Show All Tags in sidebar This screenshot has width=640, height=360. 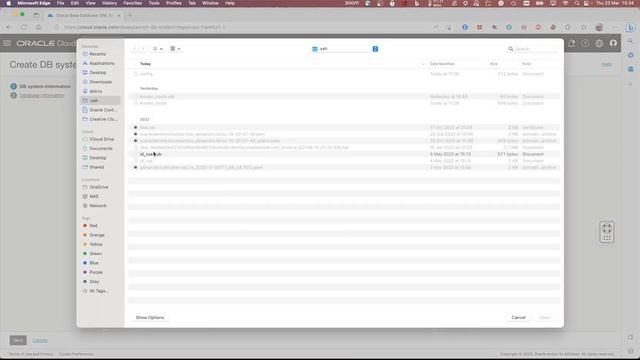coord(98,291)
